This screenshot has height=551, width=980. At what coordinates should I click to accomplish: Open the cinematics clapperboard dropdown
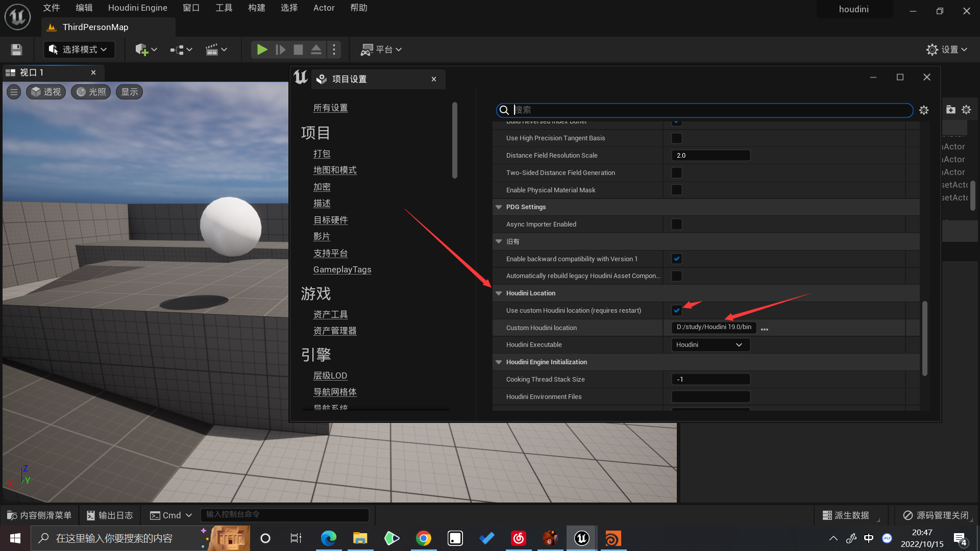[216, 49]
